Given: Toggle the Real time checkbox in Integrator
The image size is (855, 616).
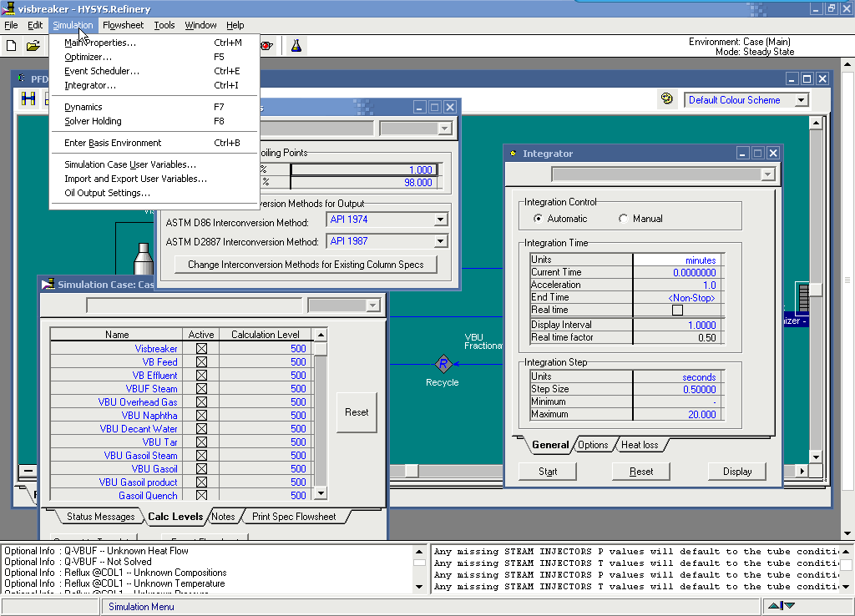Looking at the screenshot, I should [x=677, y=311].
